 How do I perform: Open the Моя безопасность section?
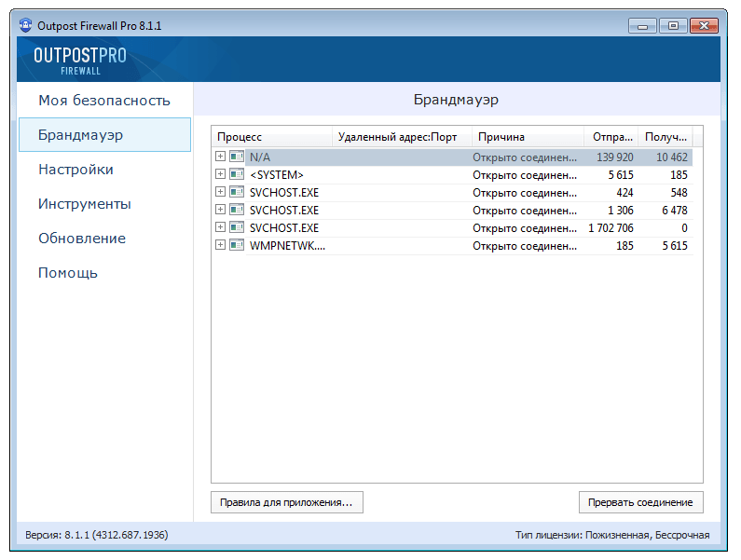click(104, 101)
